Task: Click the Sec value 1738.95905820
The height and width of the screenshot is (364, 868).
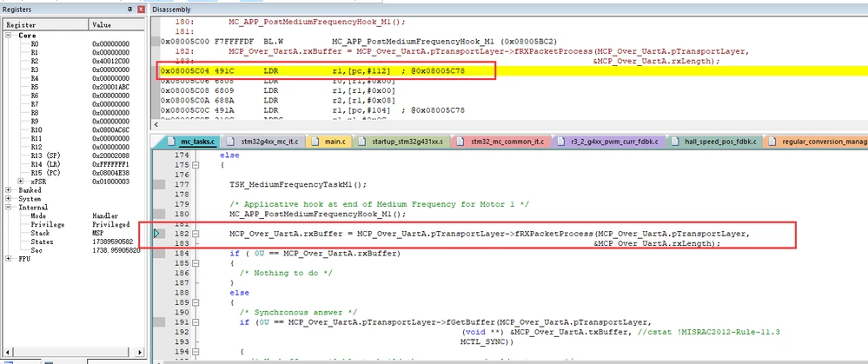Action: (x=116, y=250)
